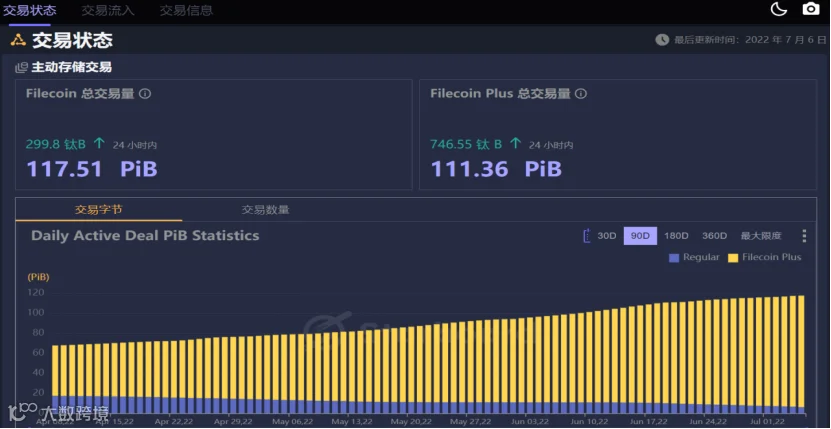
Task: Set chart range to 最大限度
Action: click(x=761, y=236)
